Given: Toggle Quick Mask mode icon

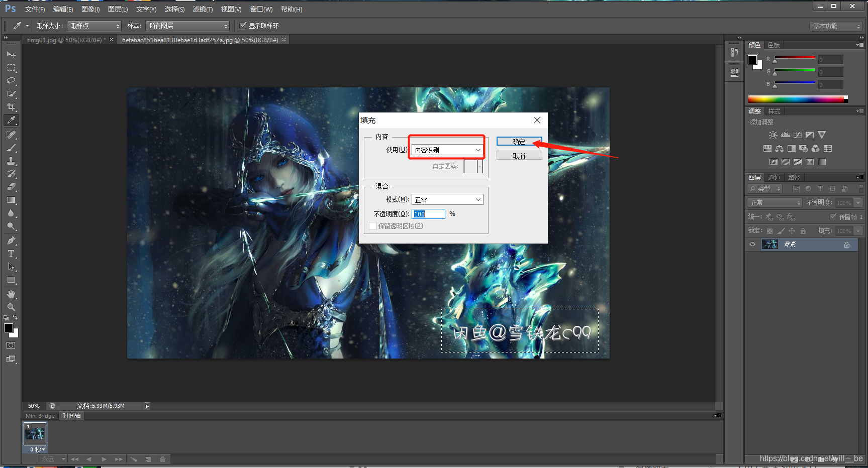Looking at the screenshot, I should point(11,345).
